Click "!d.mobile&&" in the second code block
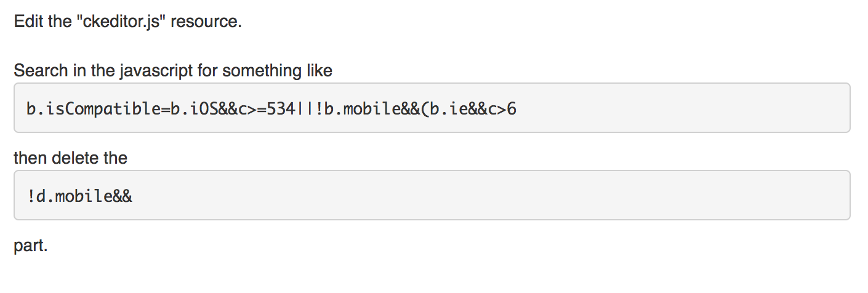The height and width of the screenshot is (293, 868). 80,196
